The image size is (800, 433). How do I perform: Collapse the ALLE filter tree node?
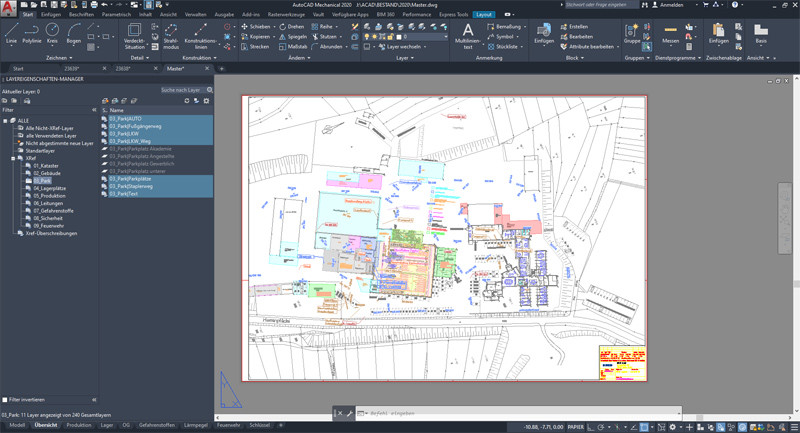coord(5,121)
